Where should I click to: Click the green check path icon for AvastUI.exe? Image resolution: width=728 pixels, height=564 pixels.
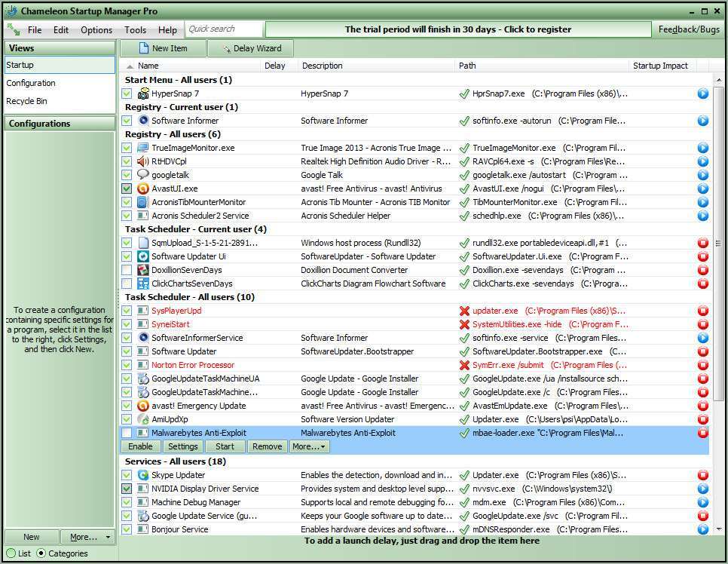[464, 189]
